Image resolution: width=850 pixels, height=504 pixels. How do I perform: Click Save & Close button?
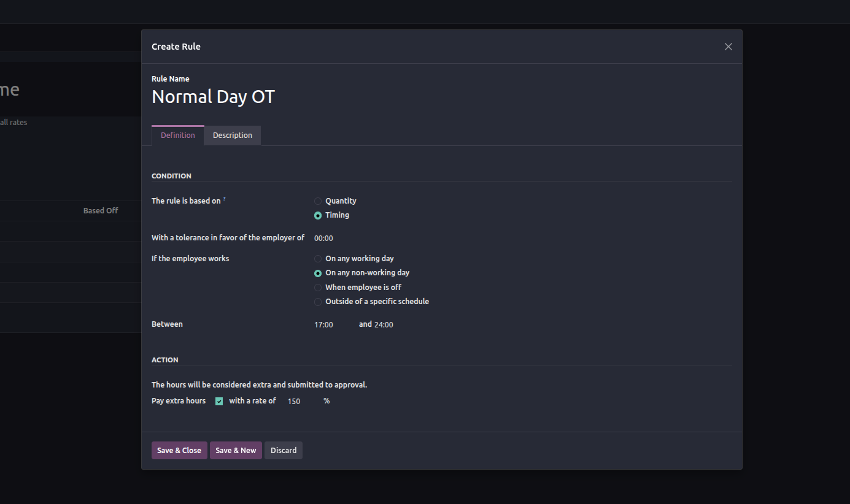[179, 451]
